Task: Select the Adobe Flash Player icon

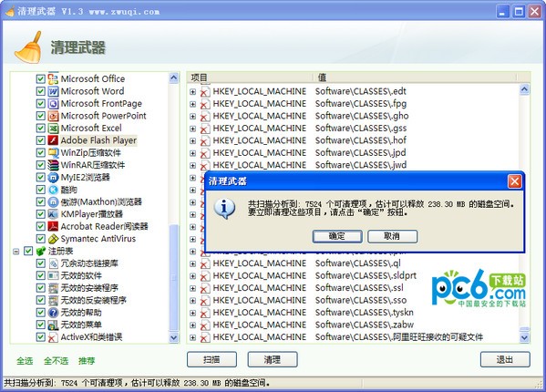Action: pyautogui.click(x=53, y=140)
